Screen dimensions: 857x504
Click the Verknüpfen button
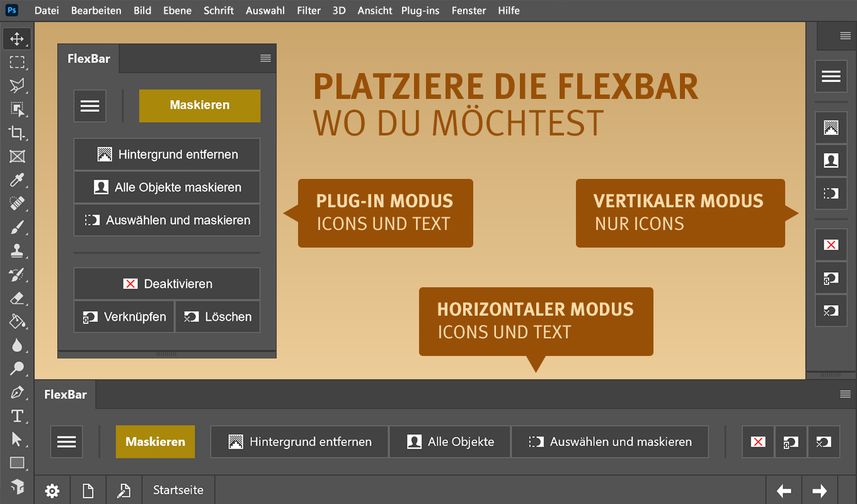click(x=124, y=317)
